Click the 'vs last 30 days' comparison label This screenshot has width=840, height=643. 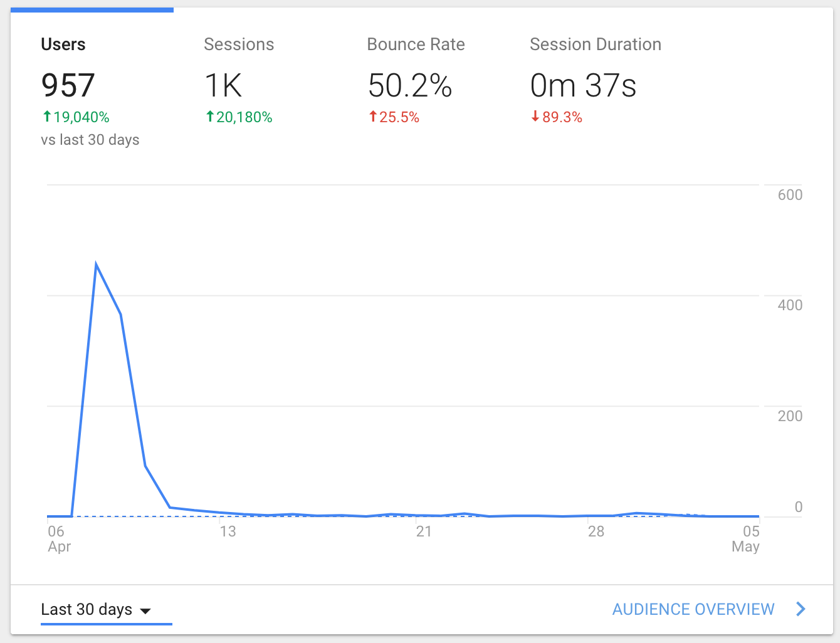(x=90, y=140)
